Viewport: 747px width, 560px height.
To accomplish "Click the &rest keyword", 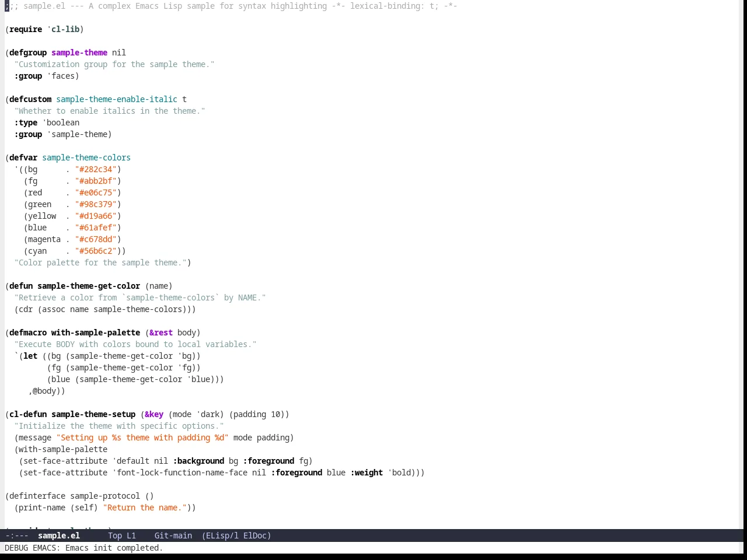I will click(161, 332).
